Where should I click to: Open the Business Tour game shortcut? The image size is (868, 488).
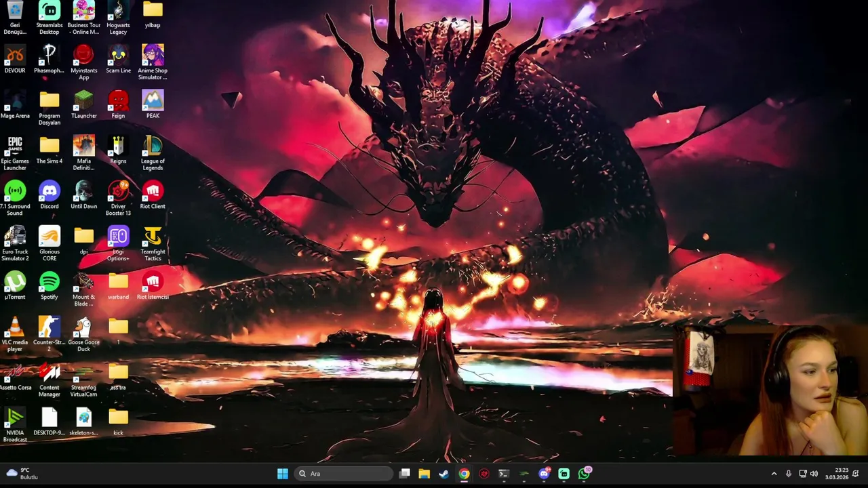pyautogui.click(x=84, y=18)
